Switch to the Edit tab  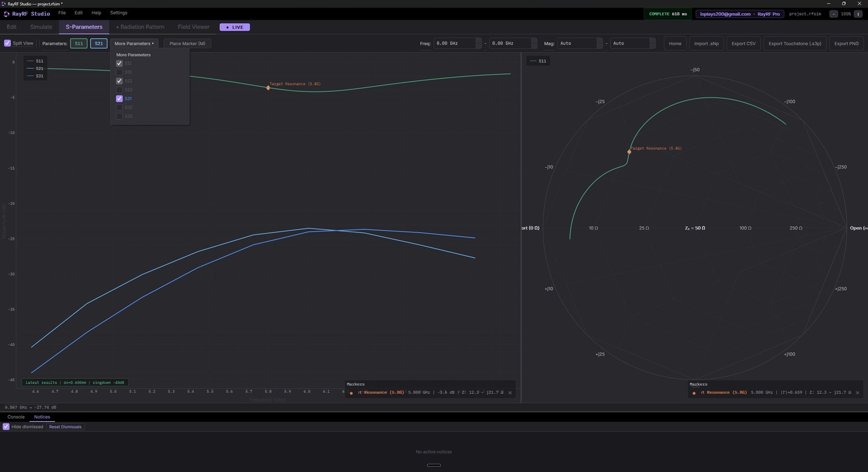point(12,27)
